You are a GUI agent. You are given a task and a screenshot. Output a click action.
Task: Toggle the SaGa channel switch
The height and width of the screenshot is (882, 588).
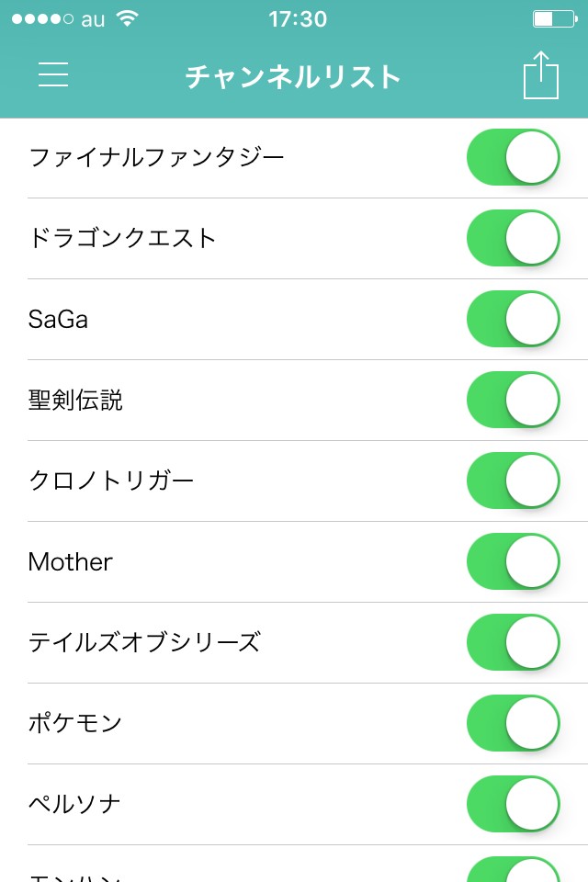514,319
